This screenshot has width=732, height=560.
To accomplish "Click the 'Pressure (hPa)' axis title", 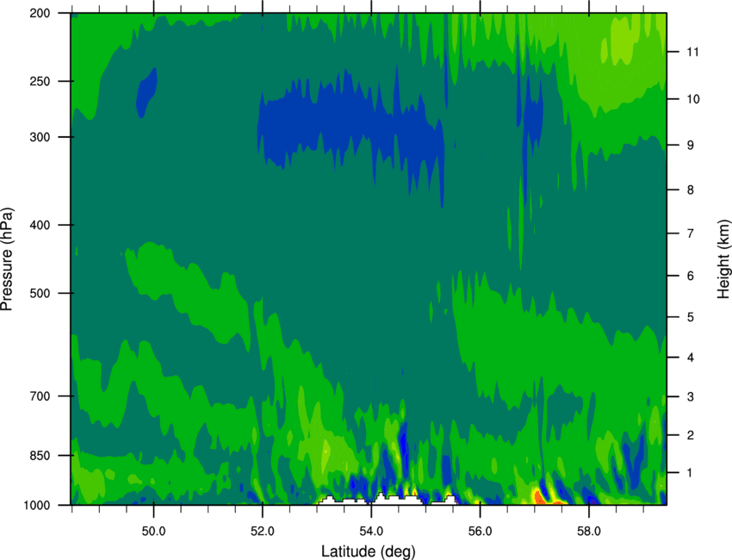I will click(x=7, y=259).
